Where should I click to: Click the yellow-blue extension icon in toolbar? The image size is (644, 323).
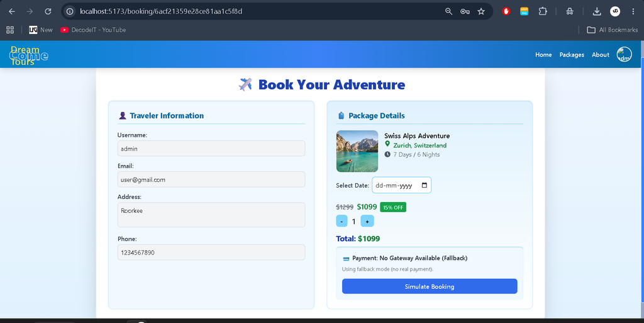tap(524, 11)
